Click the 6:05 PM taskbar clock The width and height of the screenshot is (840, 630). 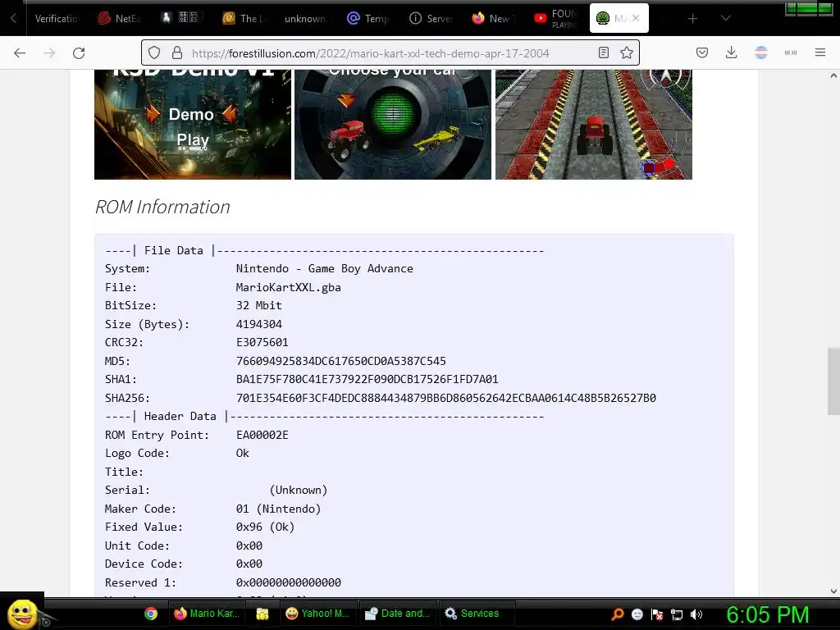(767, 614)
